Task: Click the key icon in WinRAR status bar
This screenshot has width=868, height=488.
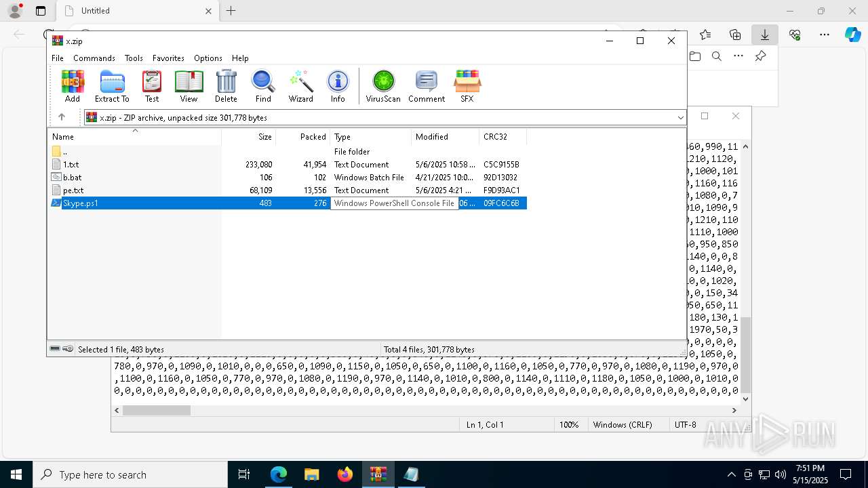Action: tap(68, 349)
